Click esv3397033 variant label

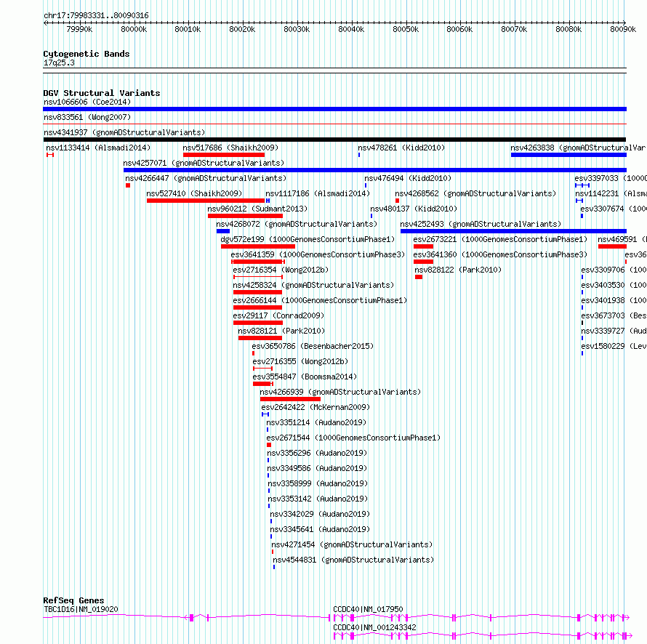pos(611,178)
